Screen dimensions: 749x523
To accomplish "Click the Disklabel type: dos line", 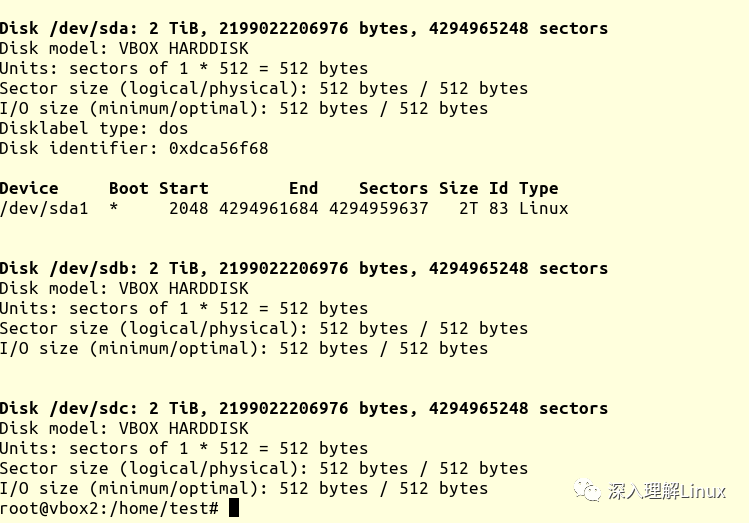I will 94,128.
